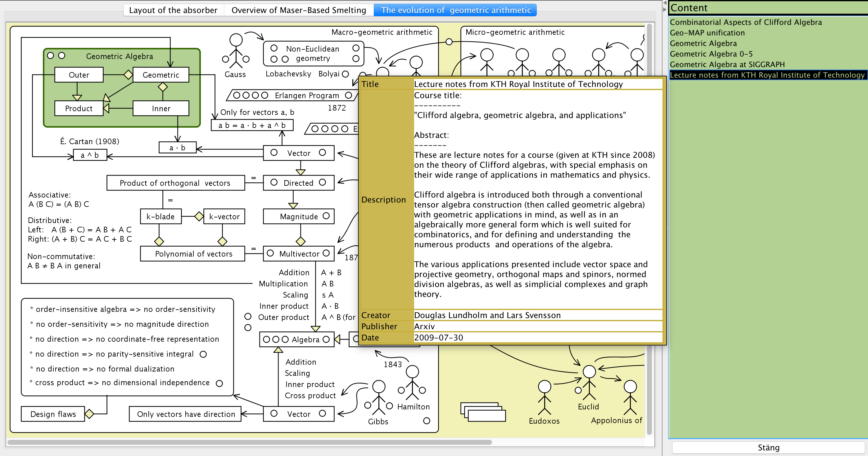Click the circle next to Bolyai
Screen dimensions: 868x456
(x=346, y=74)
